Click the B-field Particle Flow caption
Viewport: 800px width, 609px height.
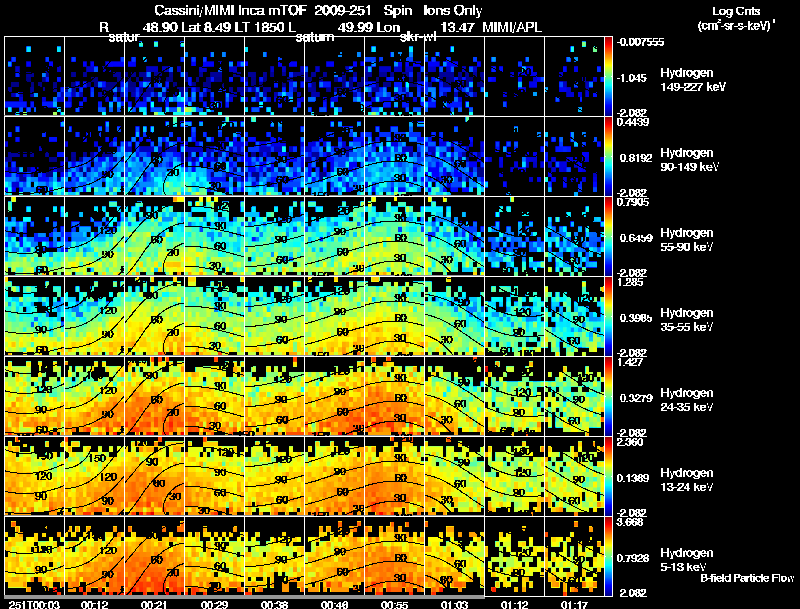pyautogui.click(x=747, y=578)
